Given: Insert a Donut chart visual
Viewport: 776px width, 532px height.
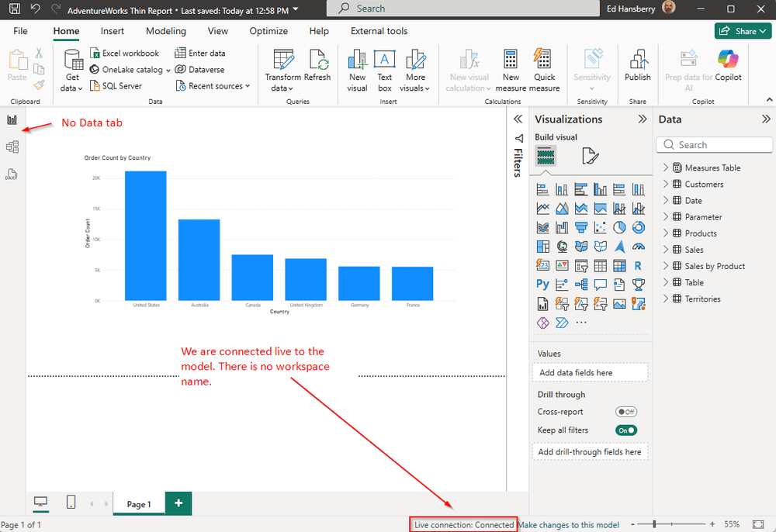Looking at the screenshot, I should 639,227.
